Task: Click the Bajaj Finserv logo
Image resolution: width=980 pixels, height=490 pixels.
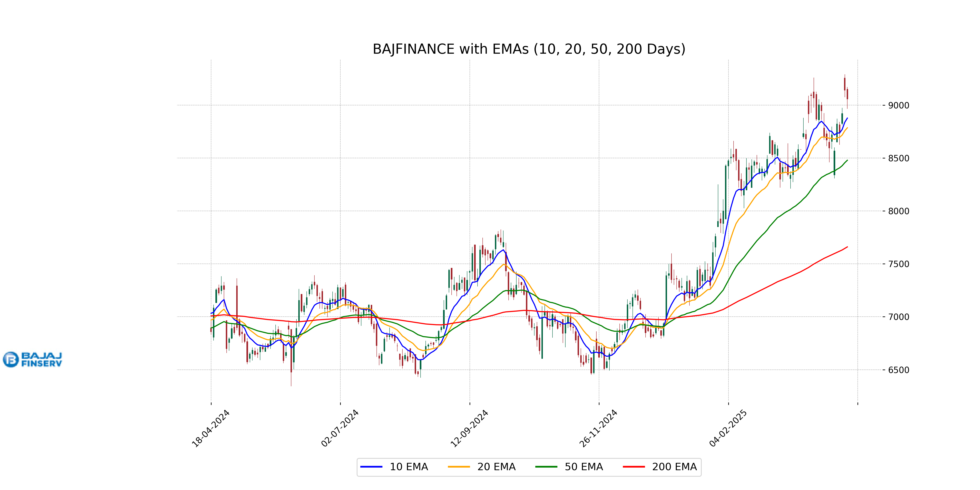Action: pyautogui.click(x=32, y=360)
